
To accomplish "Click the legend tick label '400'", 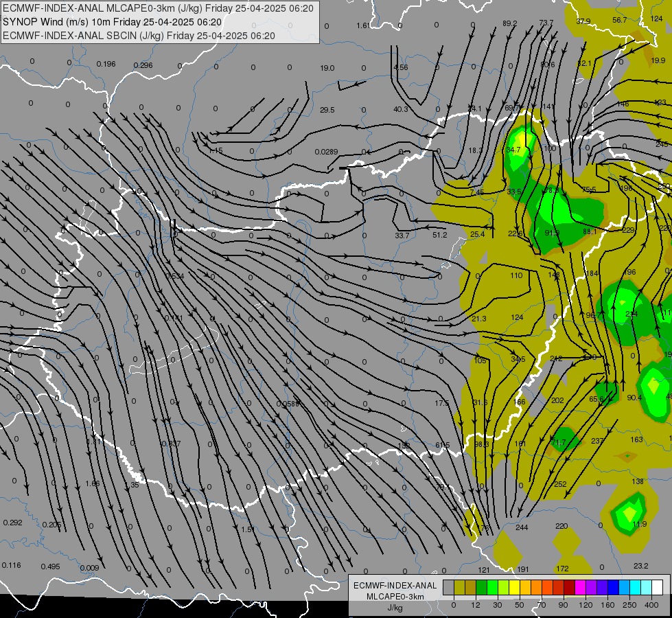I will pyautogui.click(x=651, y=605).
